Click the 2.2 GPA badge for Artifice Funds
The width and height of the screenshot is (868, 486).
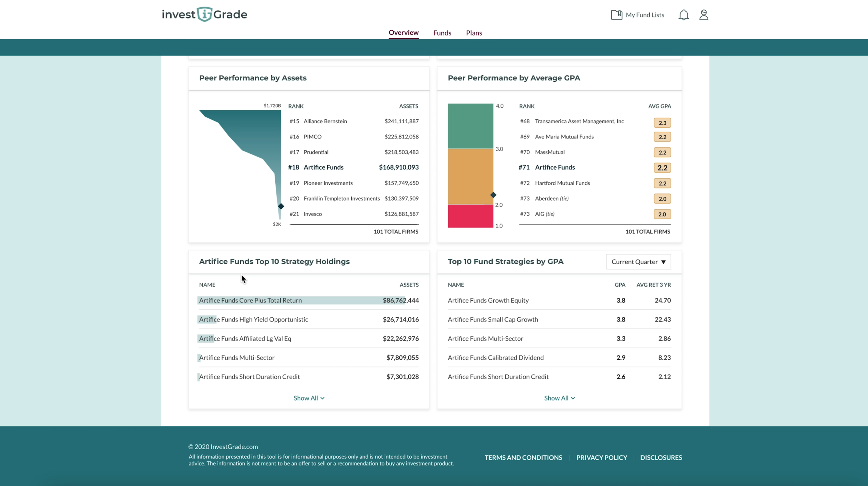[x=662, y=168]
